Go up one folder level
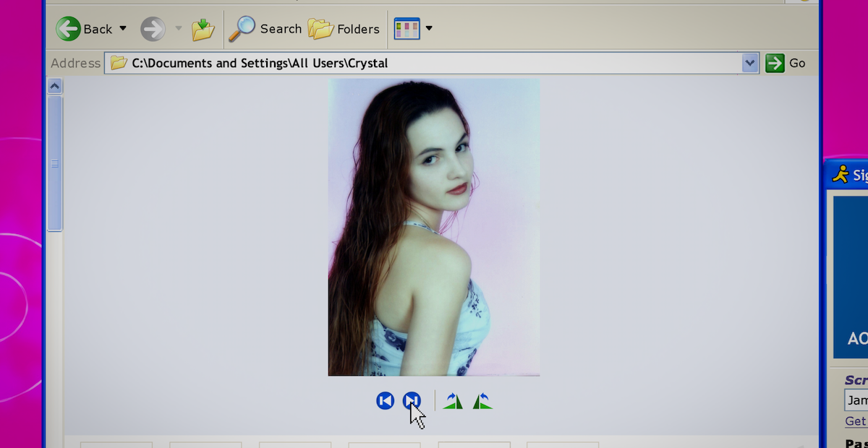This screenshot has height=448, width=868. click(x=203, y=29)
